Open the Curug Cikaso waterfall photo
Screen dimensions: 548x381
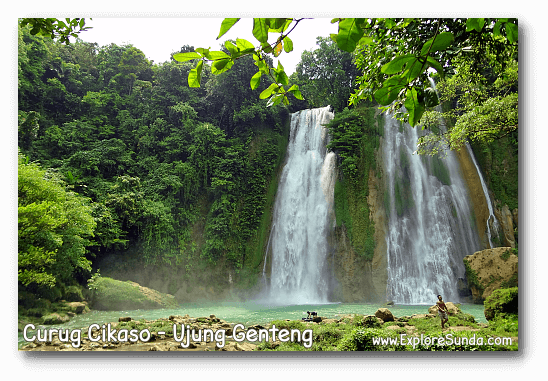[268, 184]
